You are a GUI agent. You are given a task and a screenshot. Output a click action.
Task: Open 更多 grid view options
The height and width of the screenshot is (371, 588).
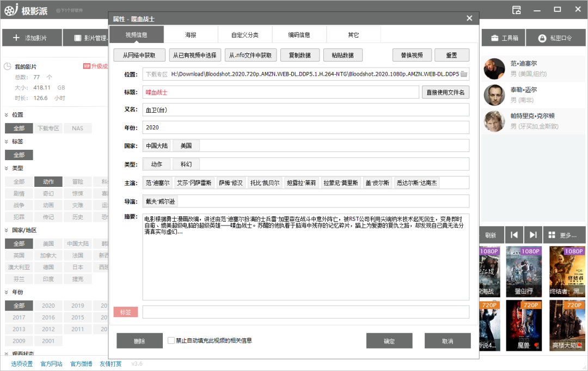(563, 235)
